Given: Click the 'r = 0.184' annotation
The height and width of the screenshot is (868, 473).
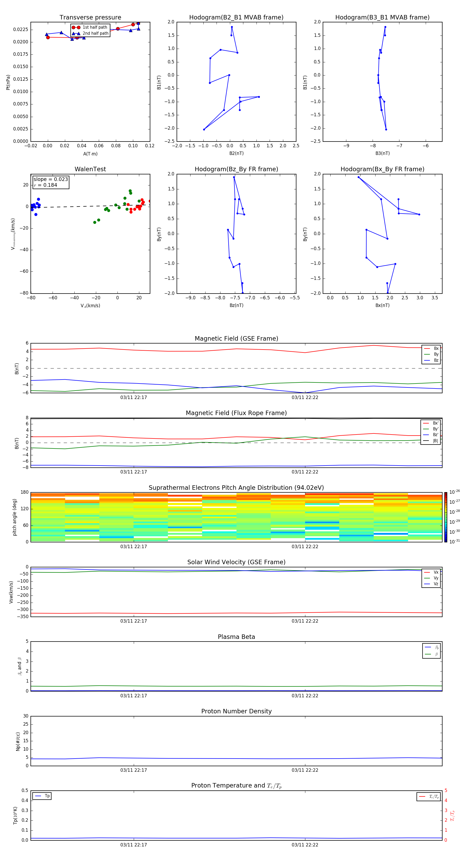Looking at the screenshot, I should point(45,185).
